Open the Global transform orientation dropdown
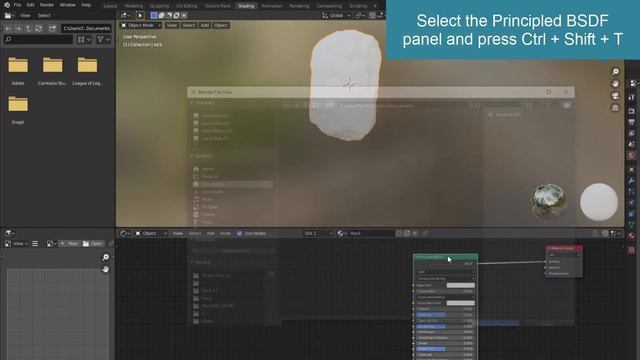The height and width of the screenshot is (360, 640). click(336, 16)
